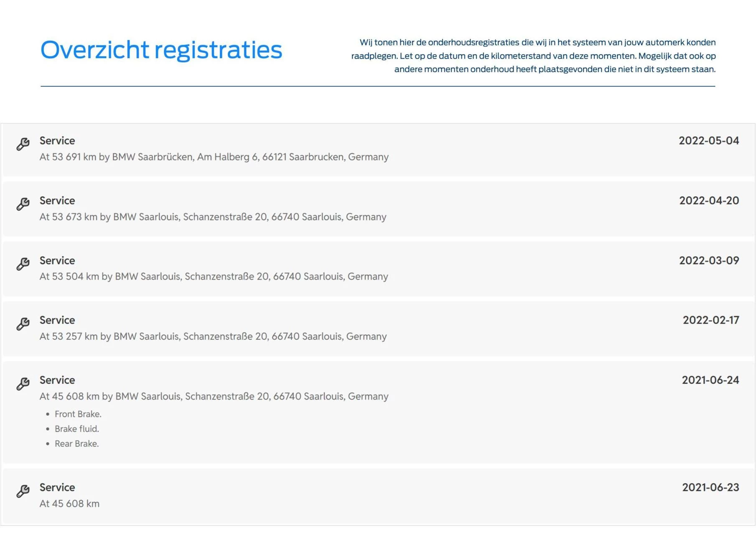Click the wrench icon for 2021-06-23 service
This screenshot has height=535, width=756.
point(23,491)
